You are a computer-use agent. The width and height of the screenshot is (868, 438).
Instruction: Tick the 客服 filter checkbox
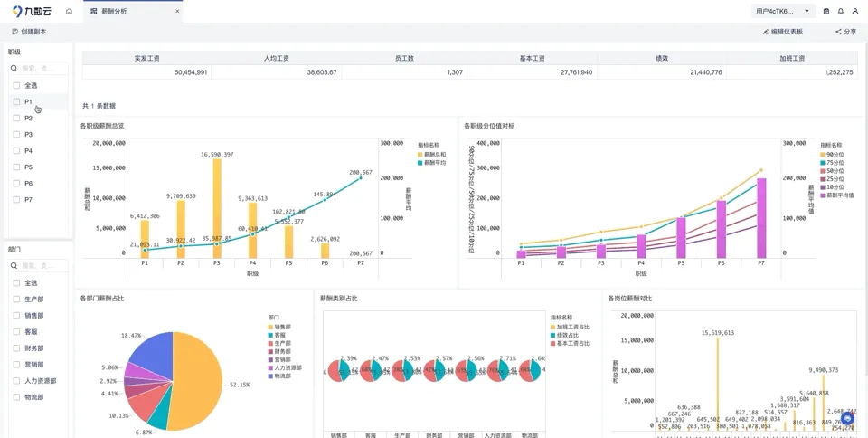(x=16, y=332)
